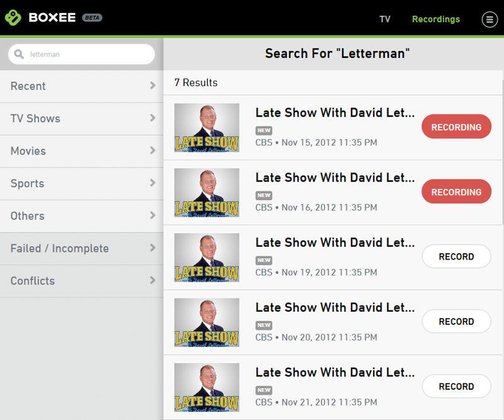This screenshot has height=420, width=504.
Task: Open the Nov 15 Late Show title
Action: point(335,113)
